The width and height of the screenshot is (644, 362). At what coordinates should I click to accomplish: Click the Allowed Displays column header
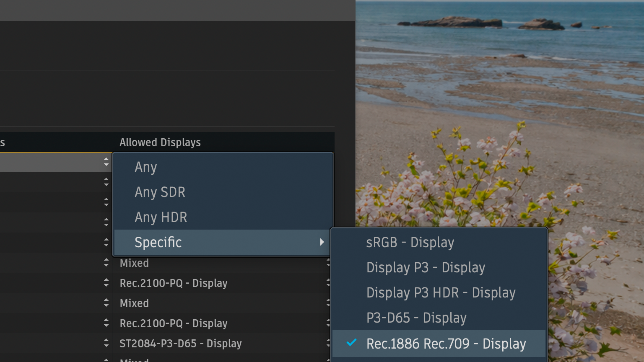[160, 142]
